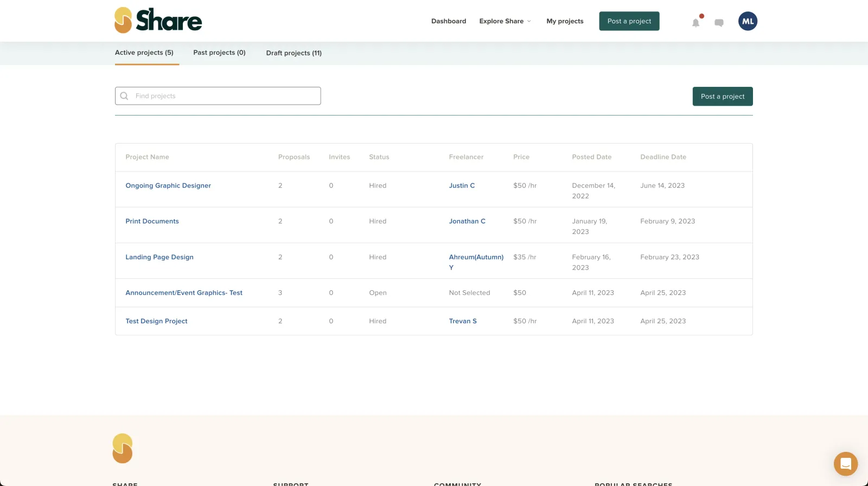Open Test Design Project
Image resolution: width=868 pixels, height=486 pixels.
click(x=156, y=321)
